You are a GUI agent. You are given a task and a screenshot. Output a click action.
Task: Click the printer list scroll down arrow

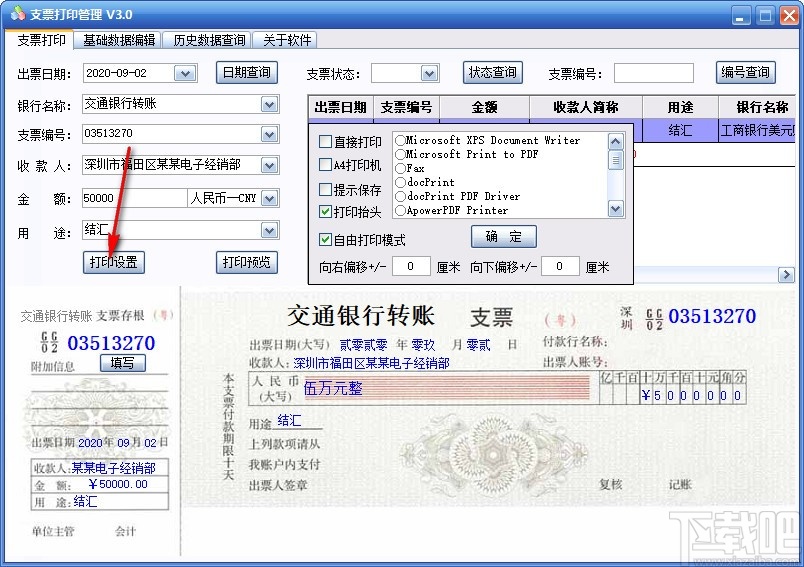point(615,208)
